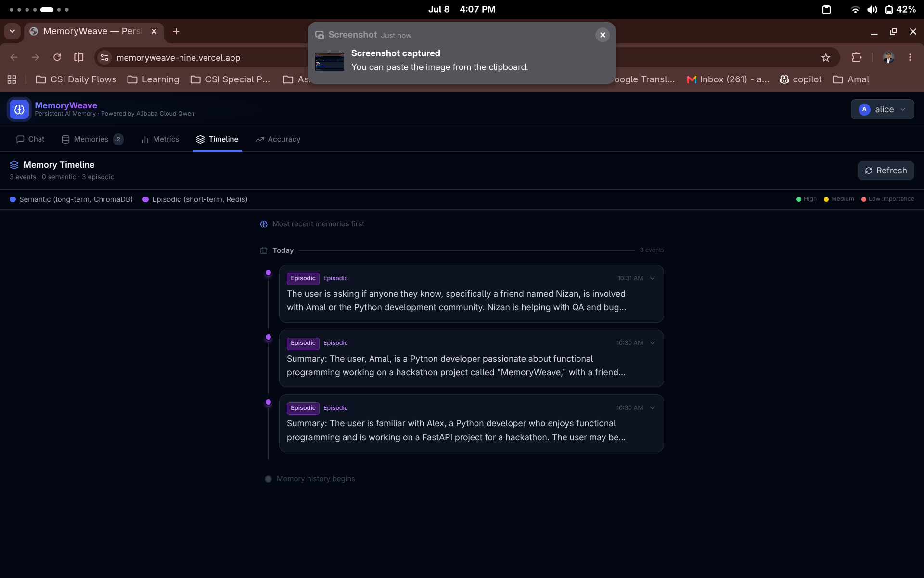The width and height of the screenshot is (924, 578).
Task: Open the copilot bookmark
Action: 801,79
